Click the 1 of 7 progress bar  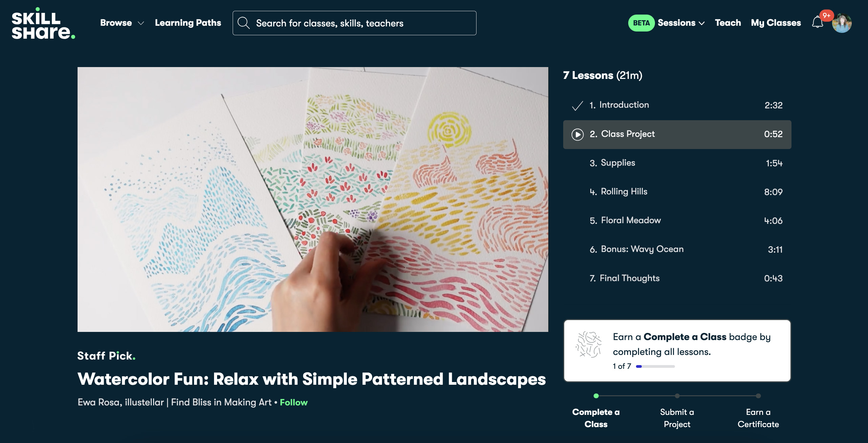(655, 366)
